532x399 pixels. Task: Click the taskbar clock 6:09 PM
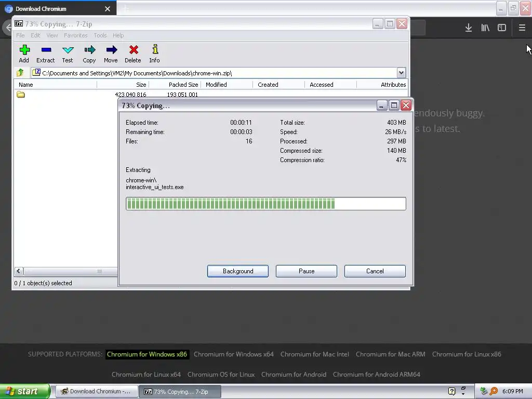pyautogui.click(x=512, y=391)
